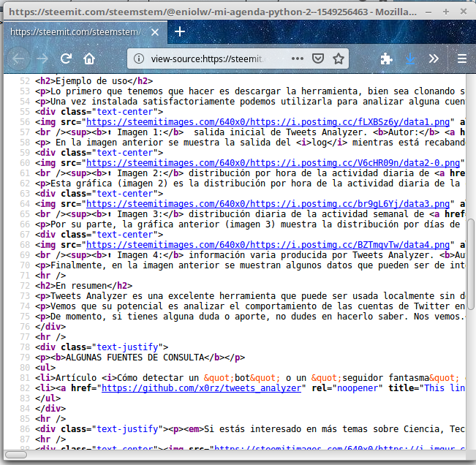
Task: Click line 62 'Esta gráfica (imagen 2)' text
Action: pos(109,184)
